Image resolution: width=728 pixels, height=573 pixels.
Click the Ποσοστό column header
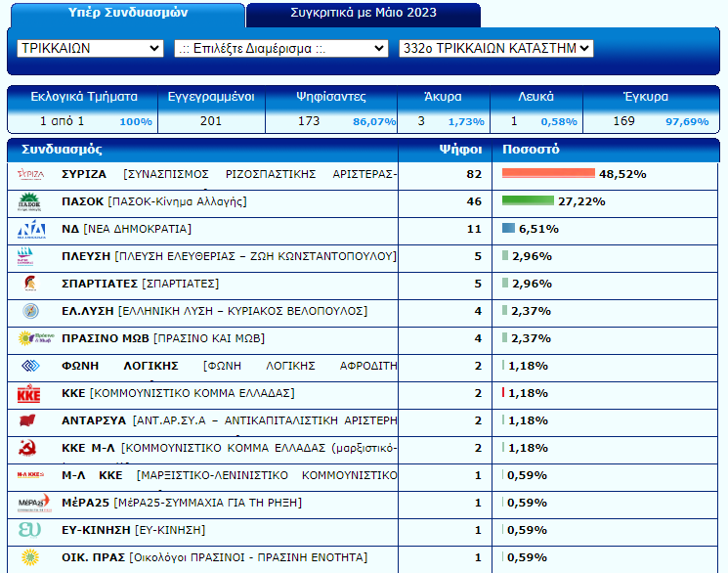[531, 150]
